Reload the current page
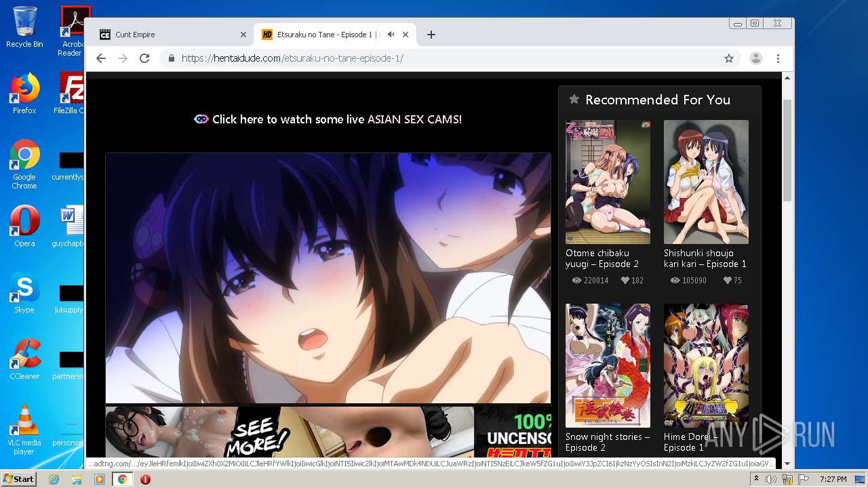This screenshot has height=488, width=868. click(x=144, y=58)
